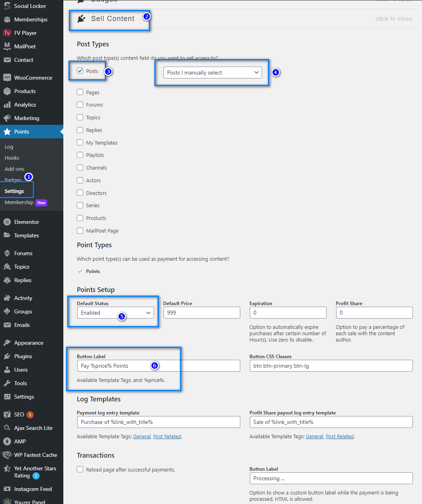Click the WooCommerce icon in sidebar

[7, 78]
